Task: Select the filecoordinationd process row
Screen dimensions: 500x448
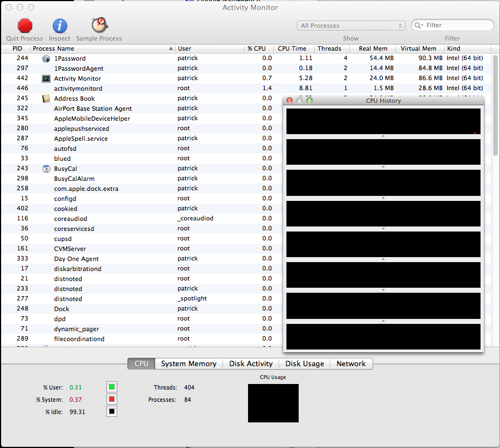Action: (x=142, y=339)
